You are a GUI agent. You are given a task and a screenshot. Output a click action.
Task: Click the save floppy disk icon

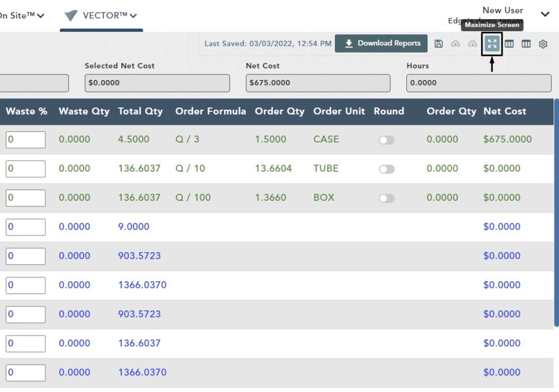pyautogui.click(x=439, y=44)
